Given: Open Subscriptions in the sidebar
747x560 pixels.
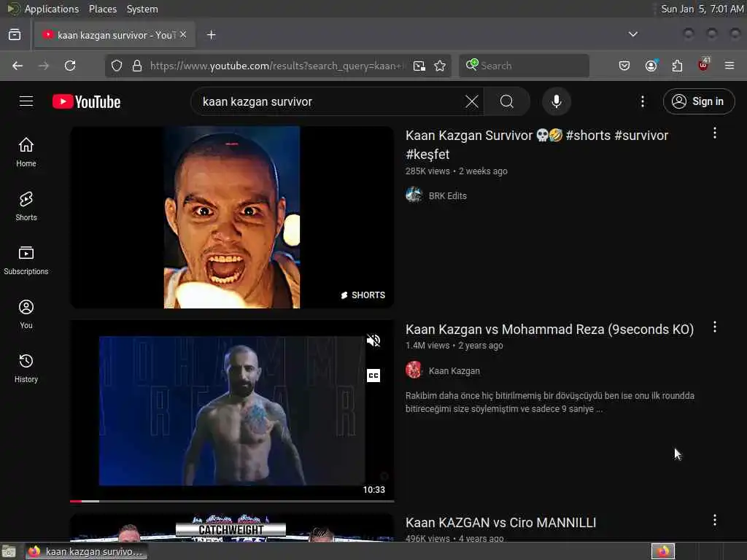Looking at the screenshot, I should point(26,260).
